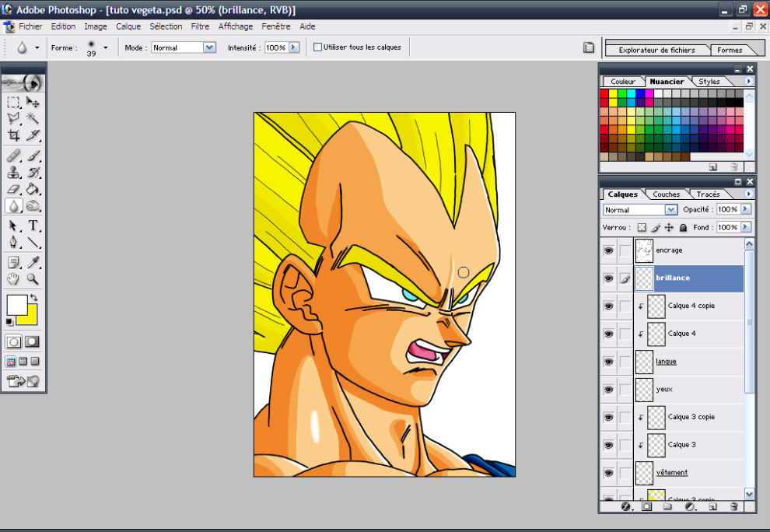Create new adjustment layer icon in Layers panel
Viewport: 770px width, 532px height.
[x=690, y=506]
